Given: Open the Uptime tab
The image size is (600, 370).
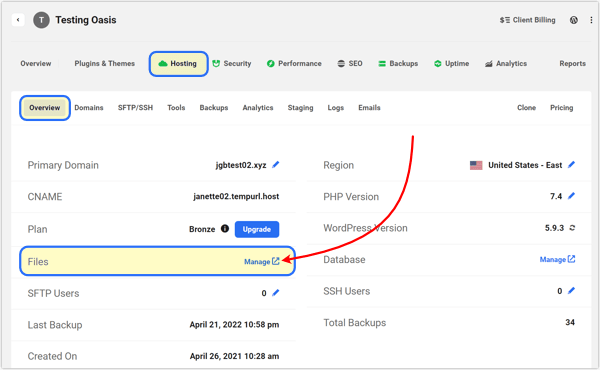Looking at the screenshot, I should [x=452, y=64].
